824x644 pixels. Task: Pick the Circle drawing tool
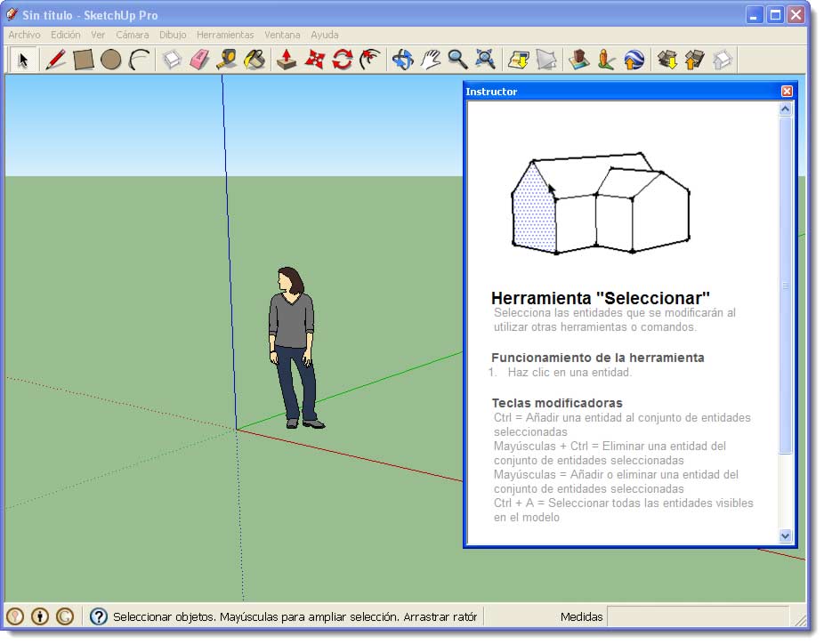pyautogui.click(x=111, y=60)
